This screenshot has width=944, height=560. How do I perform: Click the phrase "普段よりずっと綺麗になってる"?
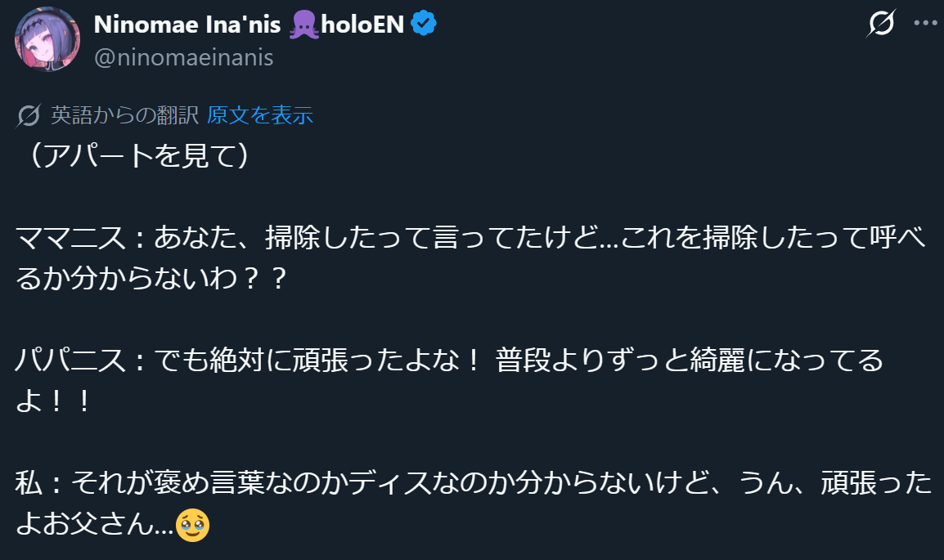(690, 361)
